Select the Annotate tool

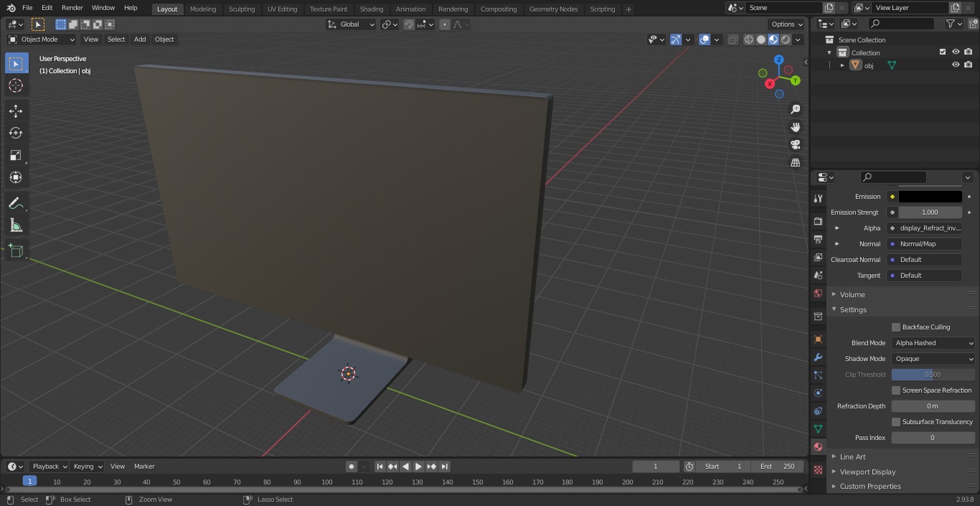tap(16, 204)
